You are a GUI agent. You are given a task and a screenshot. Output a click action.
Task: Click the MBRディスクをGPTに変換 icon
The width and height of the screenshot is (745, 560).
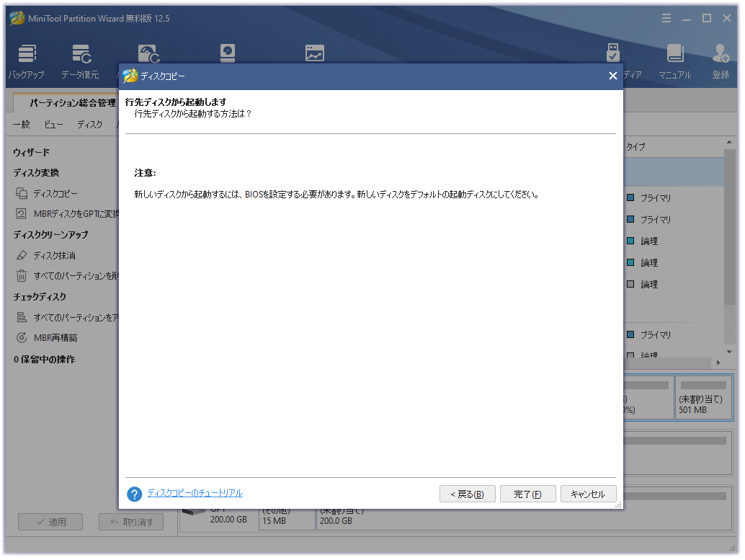pyautogui.click(x=22, y=213)
